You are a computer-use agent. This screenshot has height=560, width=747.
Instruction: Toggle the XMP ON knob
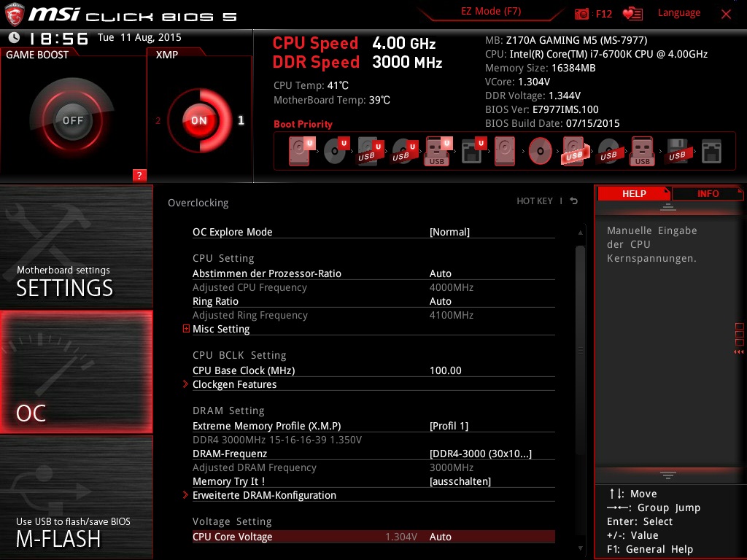click(199, 120)
